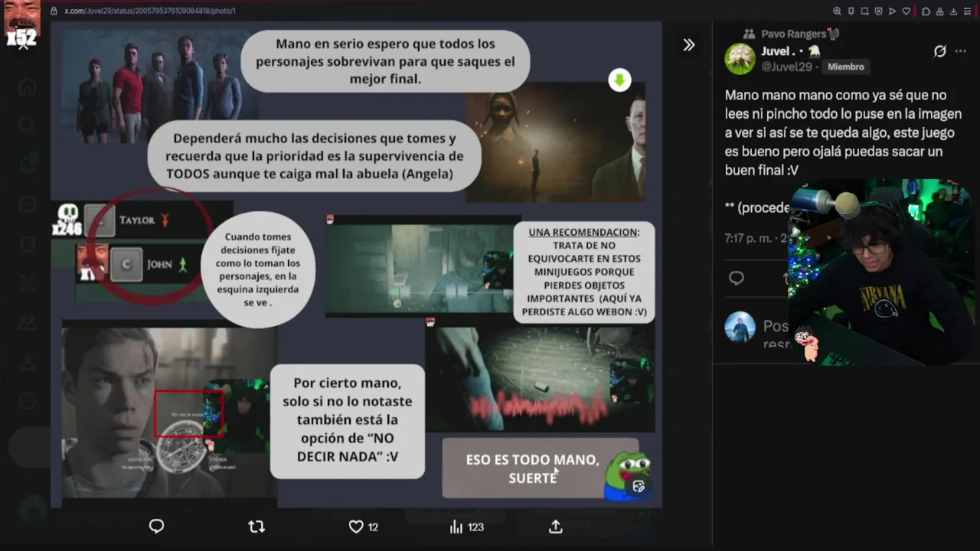Open browser downloads icon
This screenshot has width=980, height=551.
tap(953, 11)
